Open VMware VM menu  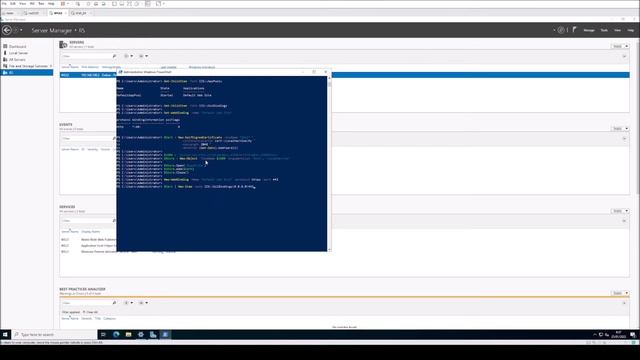click(32, 4)
